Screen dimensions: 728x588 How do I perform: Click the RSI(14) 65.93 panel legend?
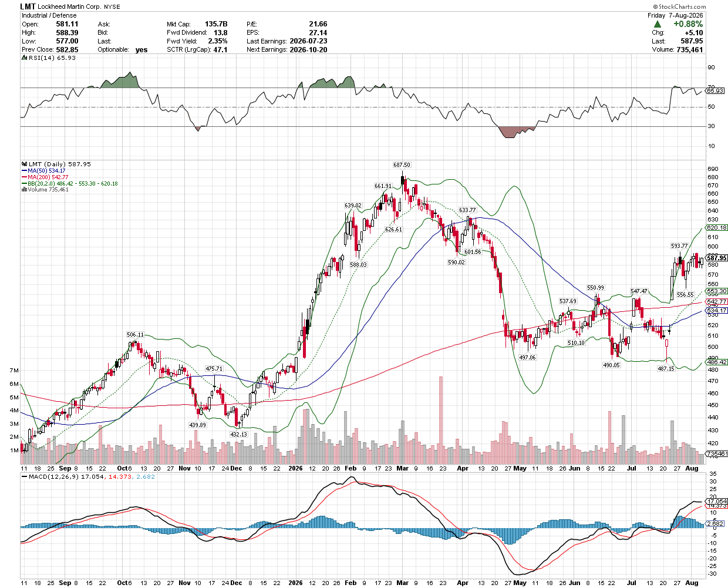click(x=49, y=58)
